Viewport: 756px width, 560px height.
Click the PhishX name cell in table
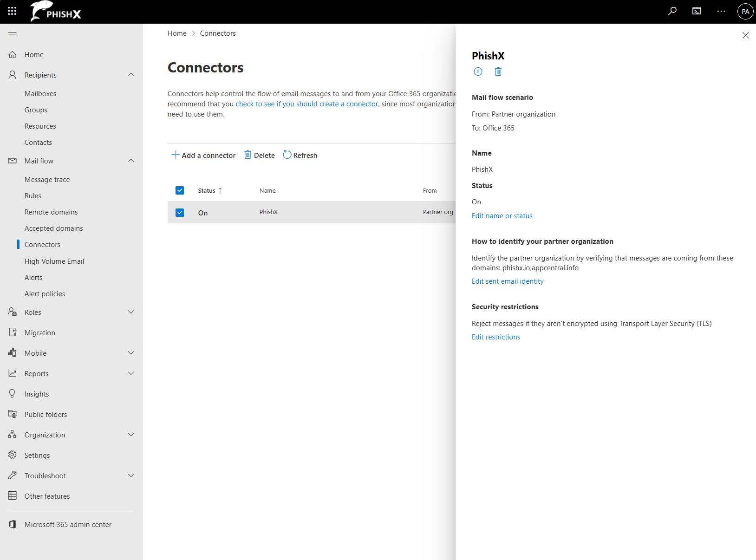click(x=268, y=212)
